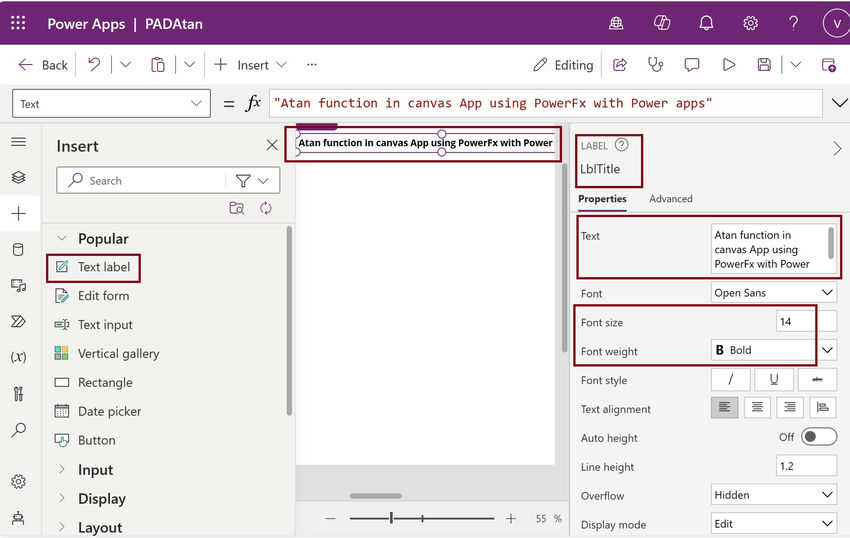Open the property selector dropdown showing Text
The image size is (850, 538).
111,104
